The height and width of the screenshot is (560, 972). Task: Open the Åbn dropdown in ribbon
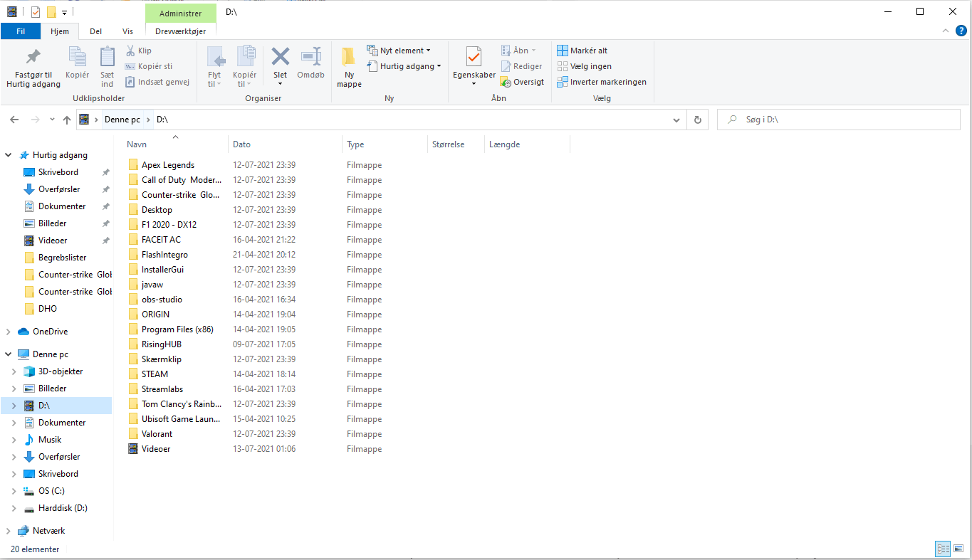(x=518, y=51)
